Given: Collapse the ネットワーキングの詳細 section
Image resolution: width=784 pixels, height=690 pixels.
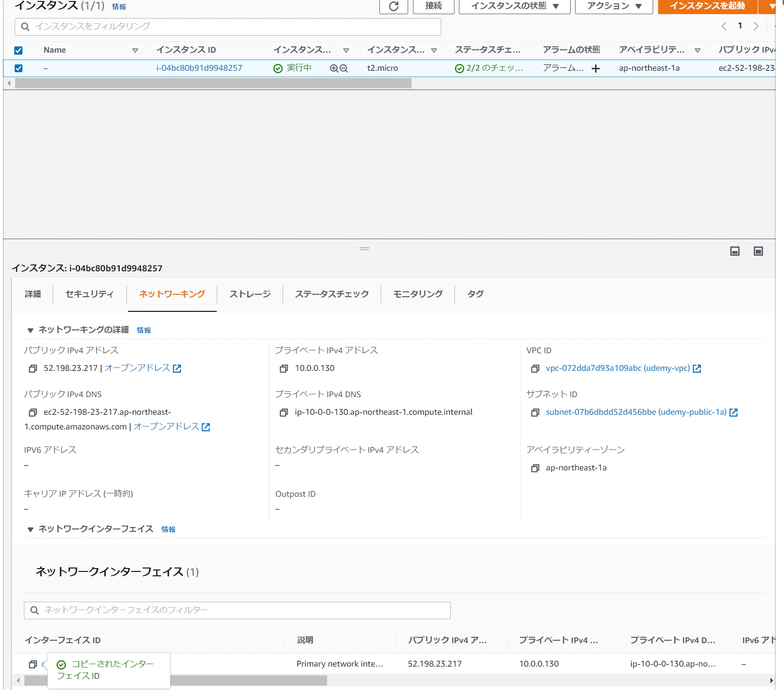Looking at the screenshot, I should click(x=30, y=330).
